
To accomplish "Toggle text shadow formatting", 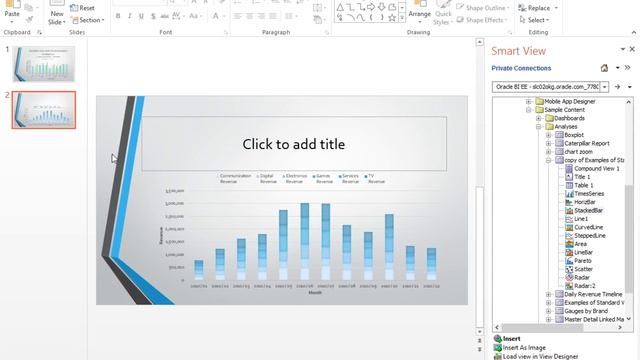I will [x=153, y=16].
